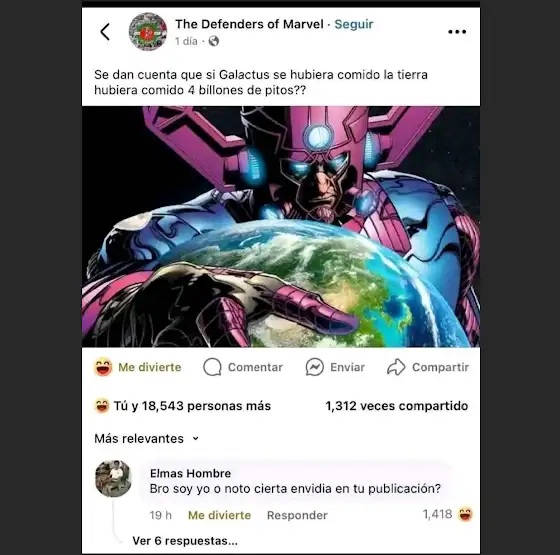Image resolution: width=560 pixels, height=555 pixels.
Task: Expand Ver 6 respuestas replies
Action: click(x=185, y=541)
